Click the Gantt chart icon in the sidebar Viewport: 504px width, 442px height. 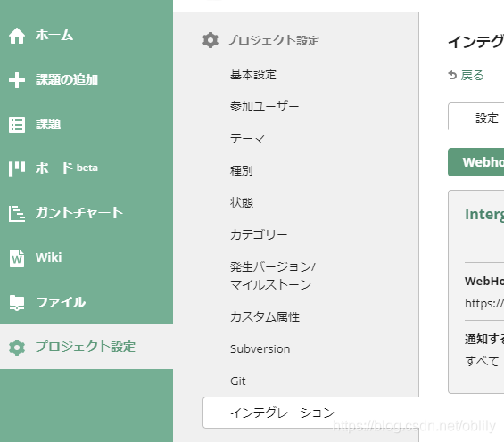tap(17, 214)
